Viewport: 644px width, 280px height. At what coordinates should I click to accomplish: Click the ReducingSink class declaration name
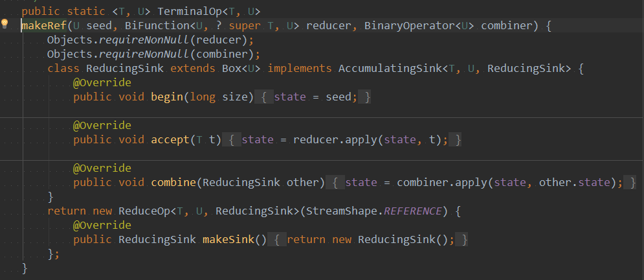click(125, 68)
